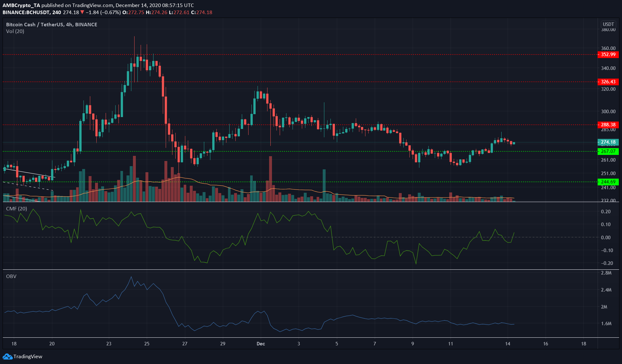622x364 pixels.
Task: Click the 288.38 resistance price label
Action: pyautogui.click(x=608, y=125)
